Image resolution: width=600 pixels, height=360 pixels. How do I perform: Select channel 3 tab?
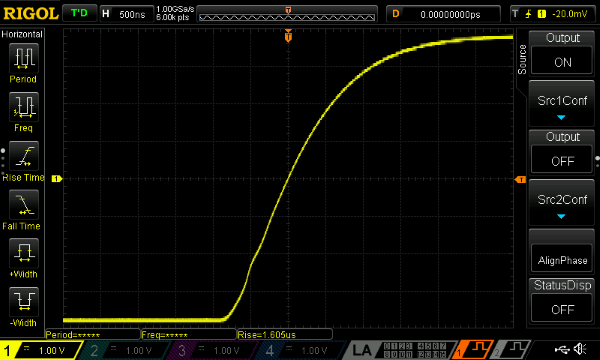click(x=213, y=350)
